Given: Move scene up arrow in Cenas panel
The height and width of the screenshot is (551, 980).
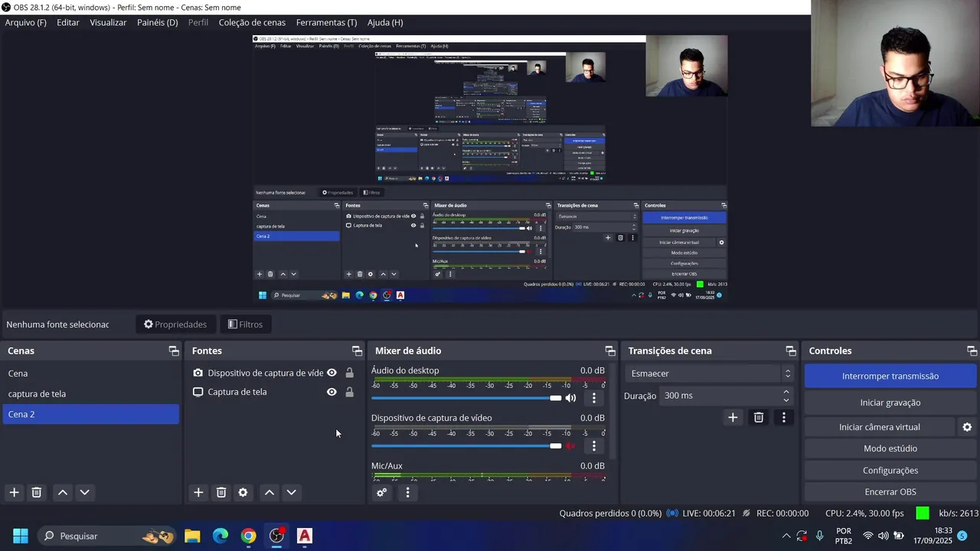Looking at the screenshot, I should tap(63, 492).
